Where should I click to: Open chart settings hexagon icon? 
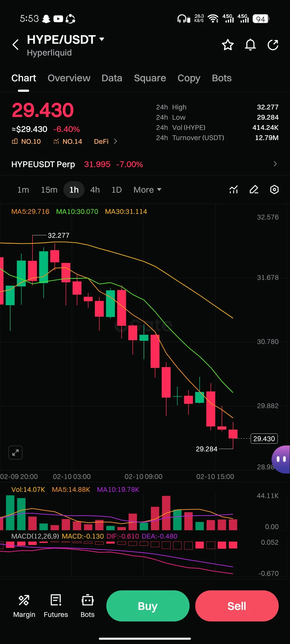tap(274, 189)
